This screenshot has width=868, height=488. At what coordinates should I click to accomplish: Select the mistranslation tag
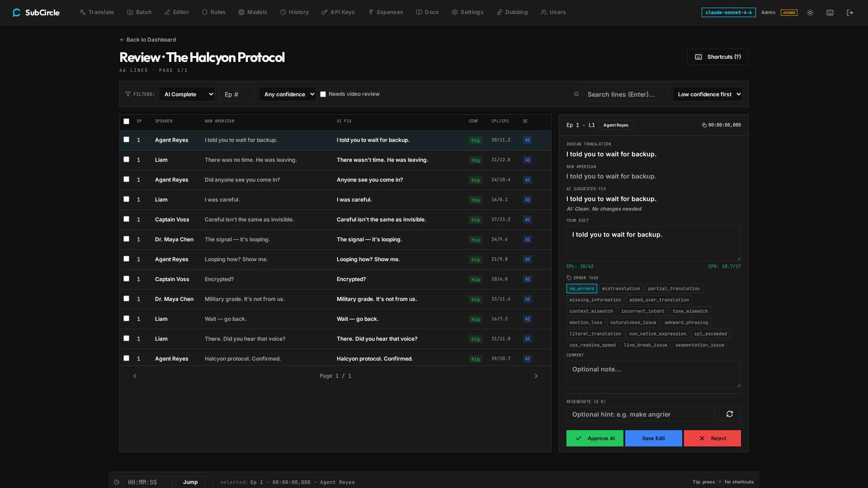pyautogui.click(x=621, y=289)
